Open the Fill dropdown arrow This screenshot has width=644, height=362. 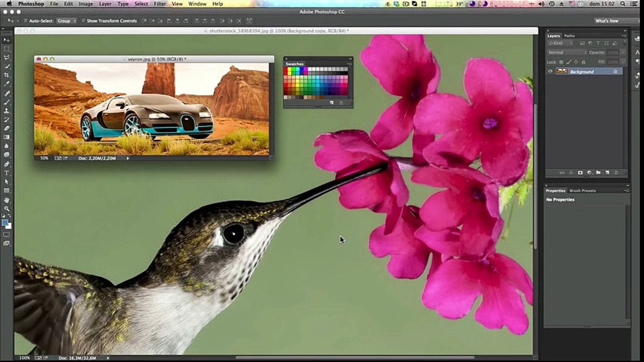[x=623, y=62]
